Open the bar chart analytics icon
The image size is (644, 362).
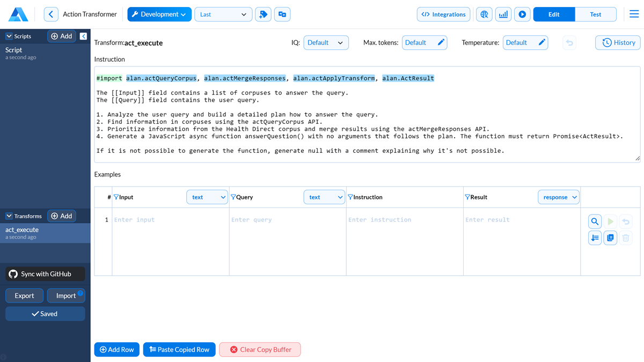coord(503,14)
